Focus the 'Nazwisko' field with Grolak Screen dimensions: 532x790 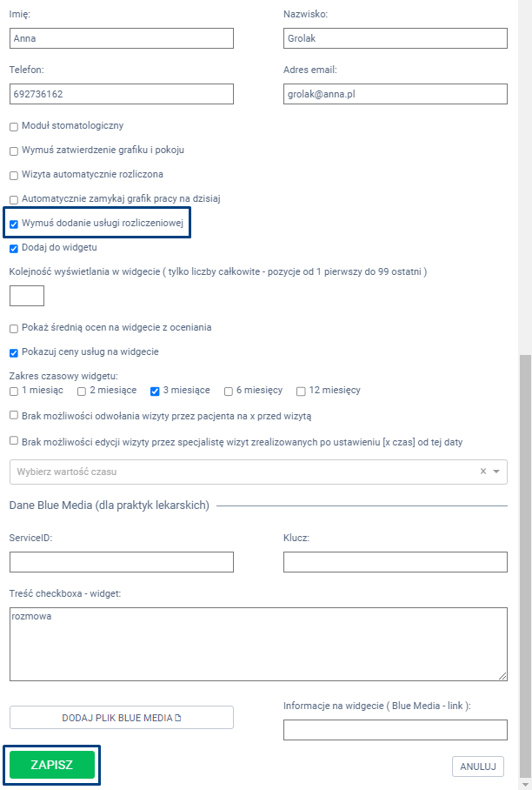395,38
